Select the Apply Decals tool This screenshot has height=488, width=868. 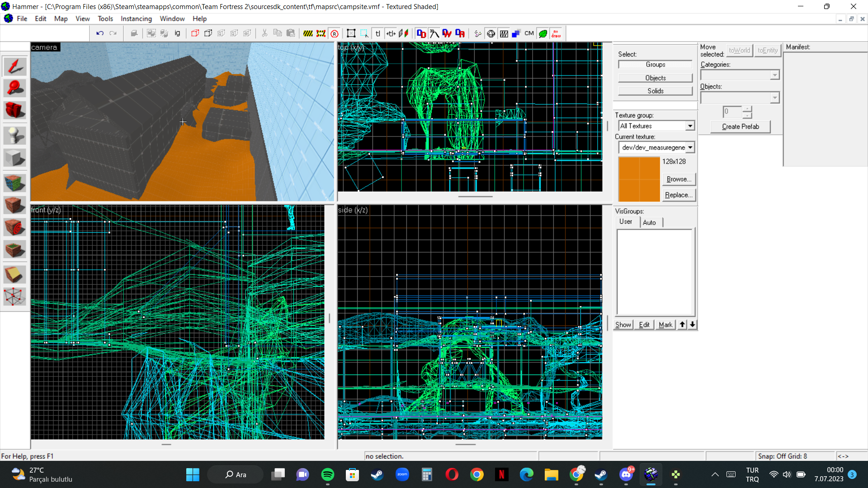tap(14, 227)
